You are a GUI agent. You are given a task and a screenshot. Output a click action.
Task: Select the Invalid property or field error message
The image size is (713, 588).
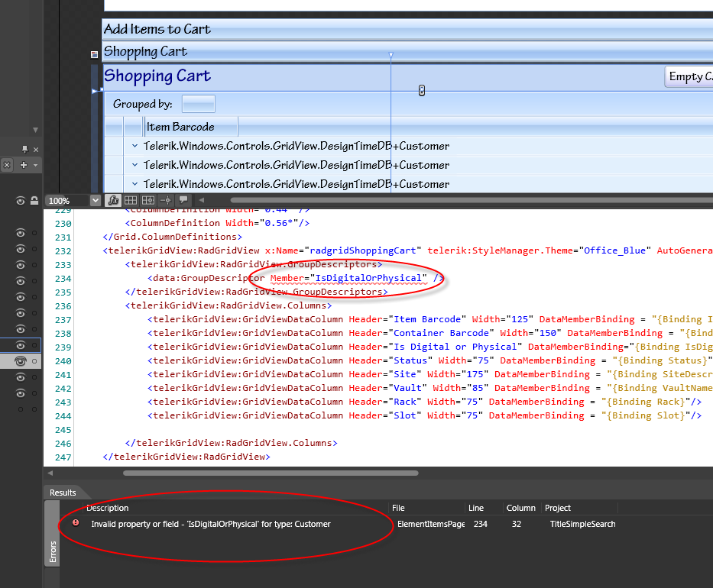click(210, 524)
